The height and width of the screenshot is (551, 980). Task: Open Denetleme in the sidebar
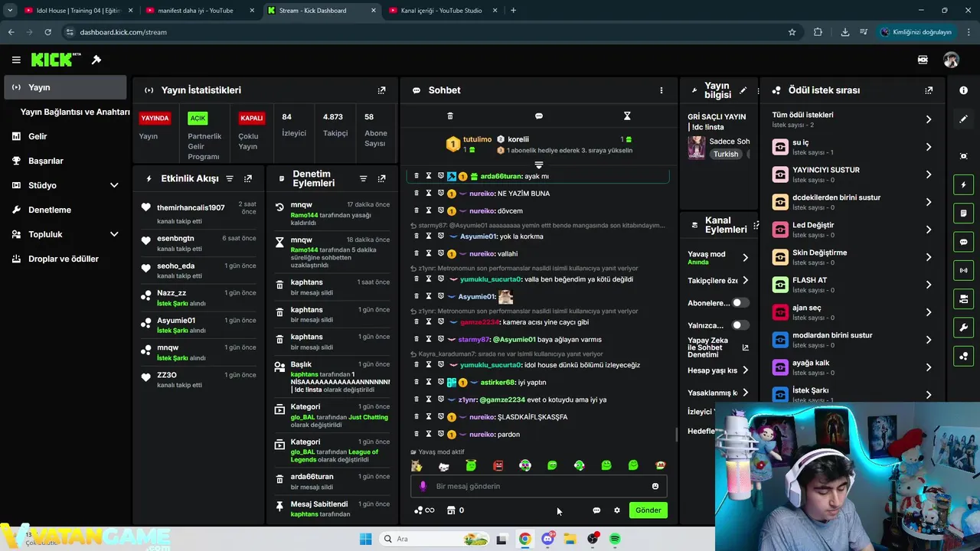click(65, 210)
